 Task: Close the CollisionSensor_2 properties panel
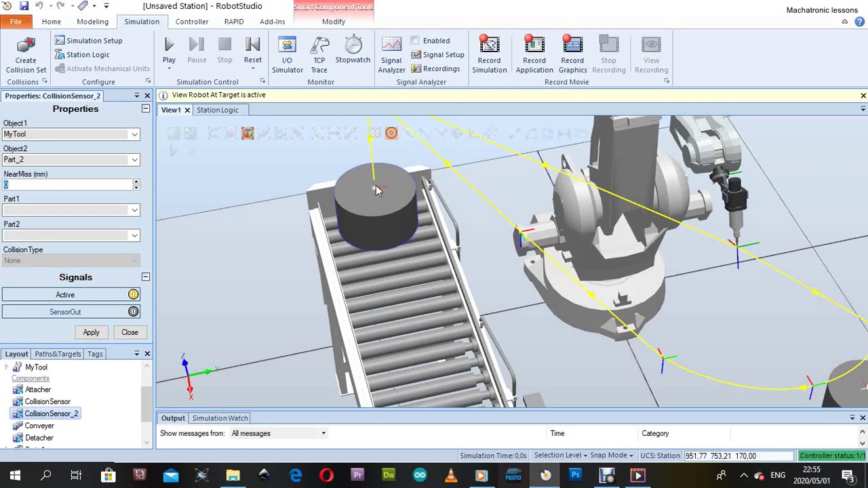(x=147, y=96)
